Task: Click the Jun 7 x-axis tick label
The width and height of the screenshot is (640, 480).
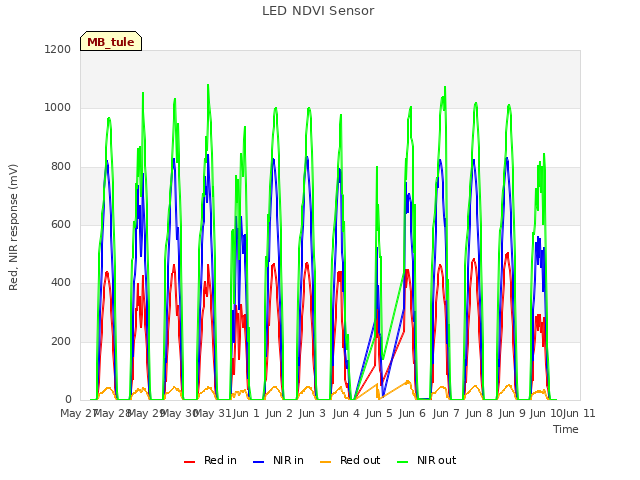Action: (x=446, y=413)
